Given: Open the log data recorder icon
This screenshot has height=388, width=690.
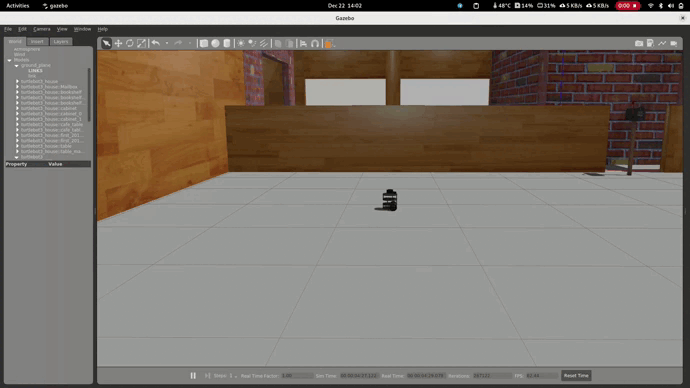Looking at the screenshot, I should tap(650, 43).
